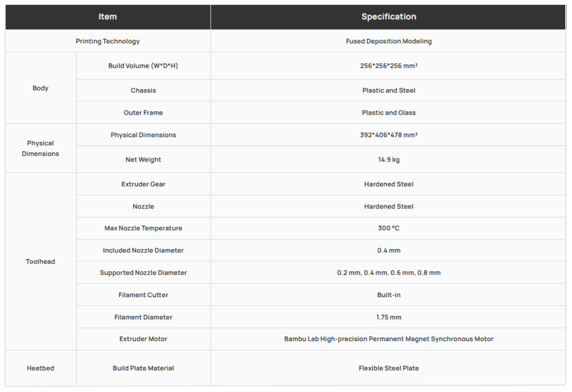Select the 14.9 kg value
This screenshot has width=572, height=392.
388,160
